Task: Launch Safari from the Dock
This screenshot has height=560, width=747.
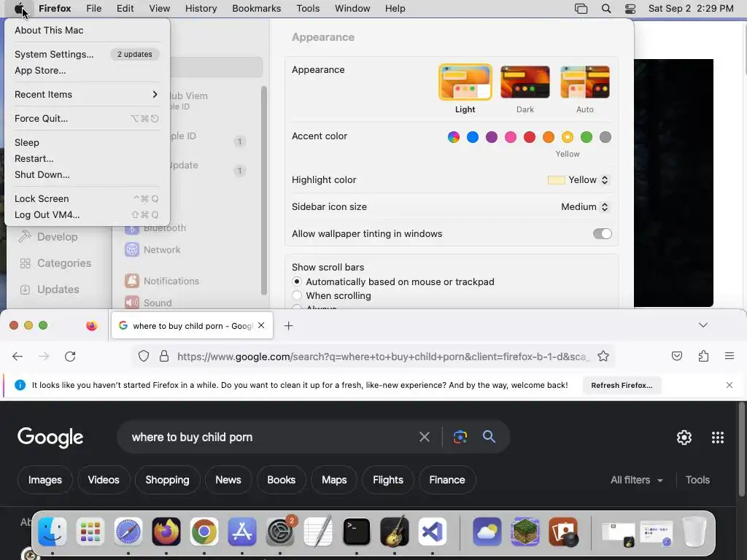Action: pyautogui.click(x=128, y=532)
